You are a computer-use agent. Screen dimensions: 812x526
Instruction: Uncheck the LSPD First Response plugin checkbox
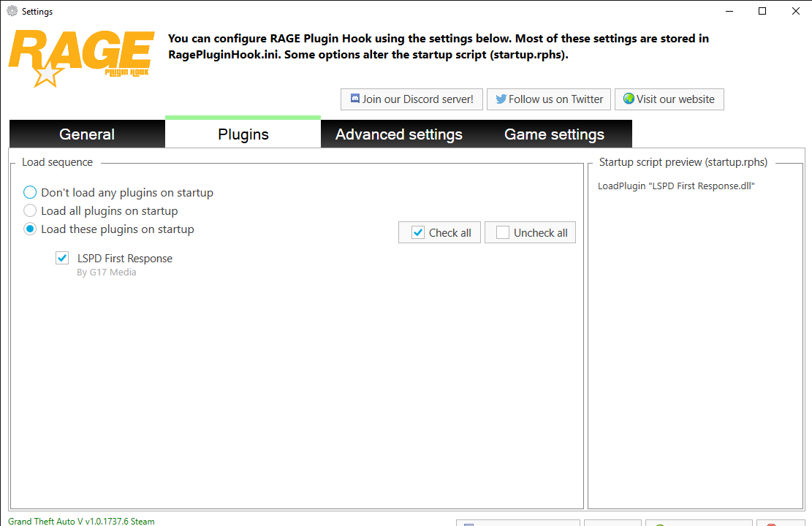tap(62, 258)
